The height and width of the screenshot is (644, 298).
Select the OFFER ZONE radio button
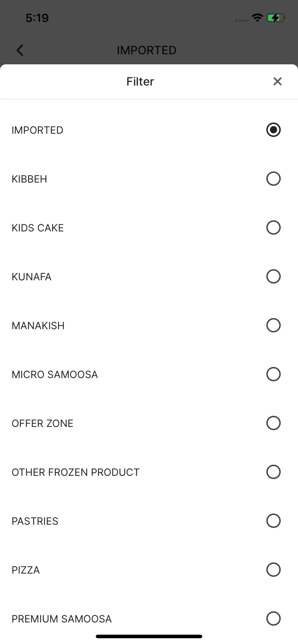[x=273, y=423]
